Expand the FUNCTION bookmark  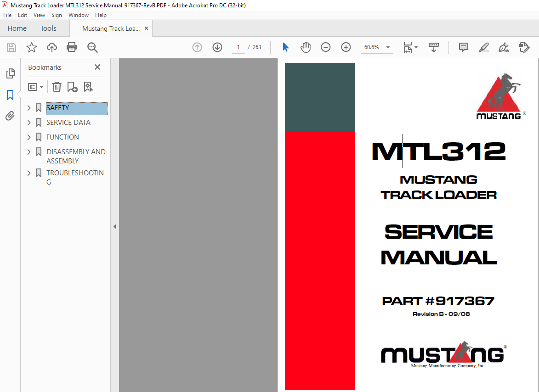tap(29, 137)
